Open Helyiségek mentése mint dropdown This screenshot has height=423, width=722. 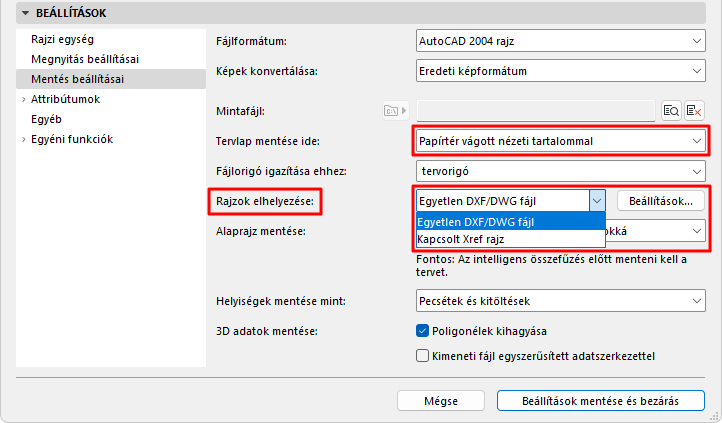coord(560,301)
